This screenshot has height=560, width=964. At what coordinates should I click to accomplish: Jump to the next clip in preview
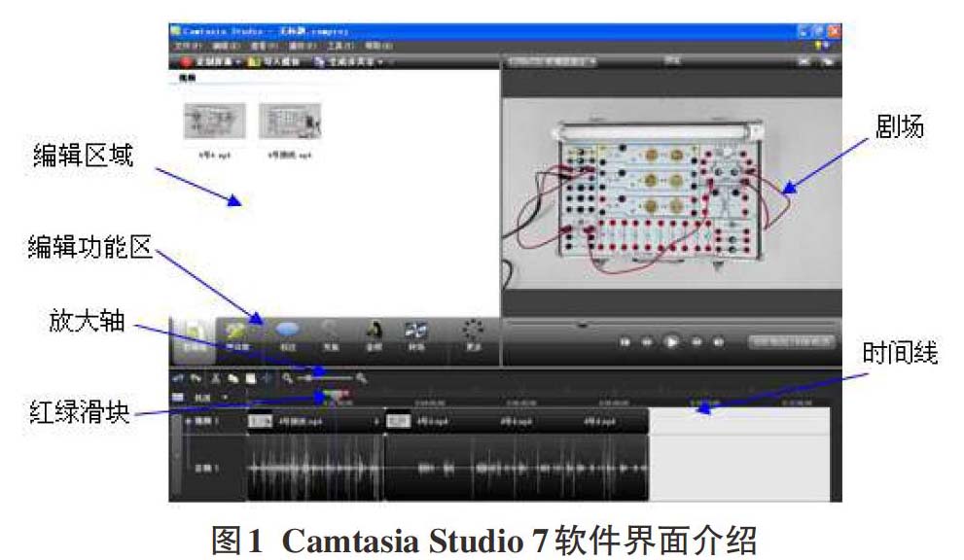pos(718,342)
